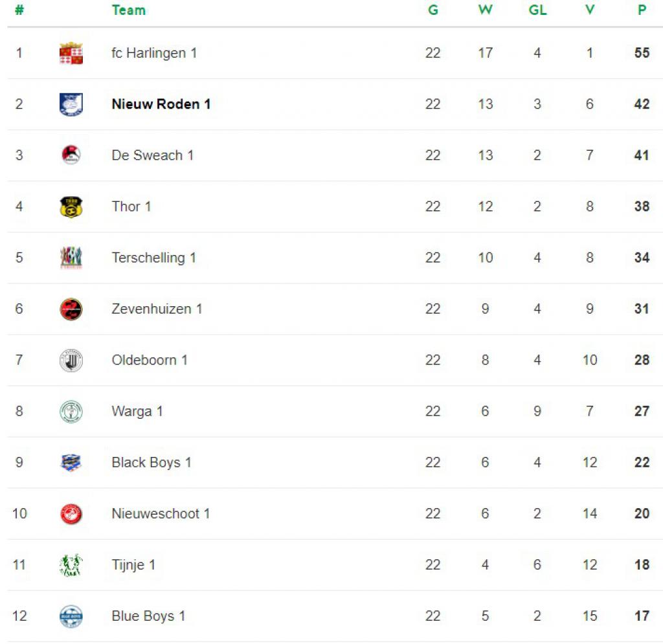Click the Terschelling team logo
Image resolution: width=663 pixels, height=644 pixels.
coord(71,258)
